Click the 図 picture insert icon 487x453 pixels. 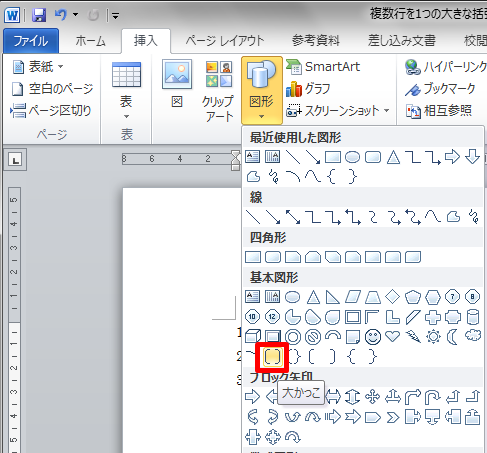(x=177, y=84)
